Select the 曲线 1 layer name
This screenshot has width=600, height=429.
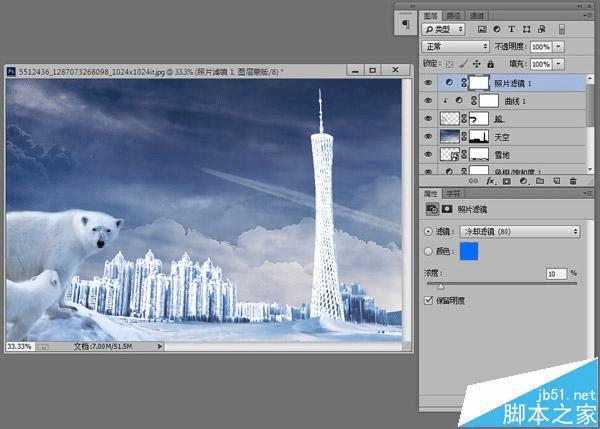click(x=515, y=101)
